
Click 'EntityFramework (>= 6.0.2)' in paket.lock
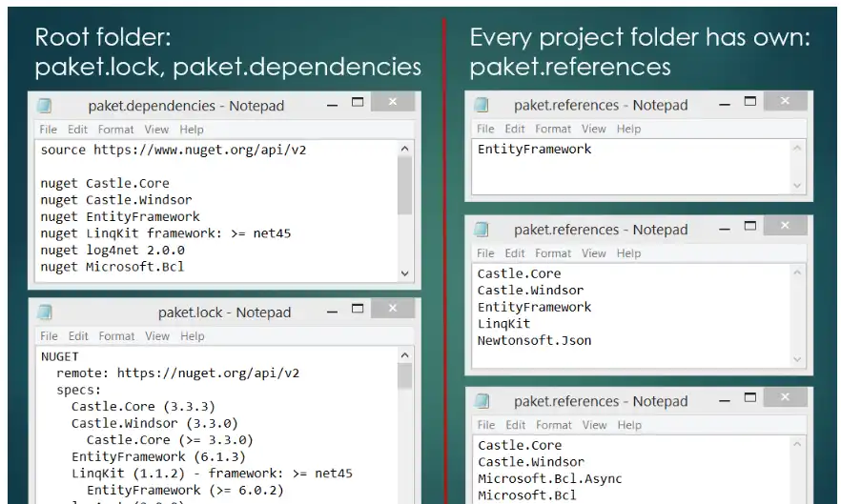coord(186,490)
